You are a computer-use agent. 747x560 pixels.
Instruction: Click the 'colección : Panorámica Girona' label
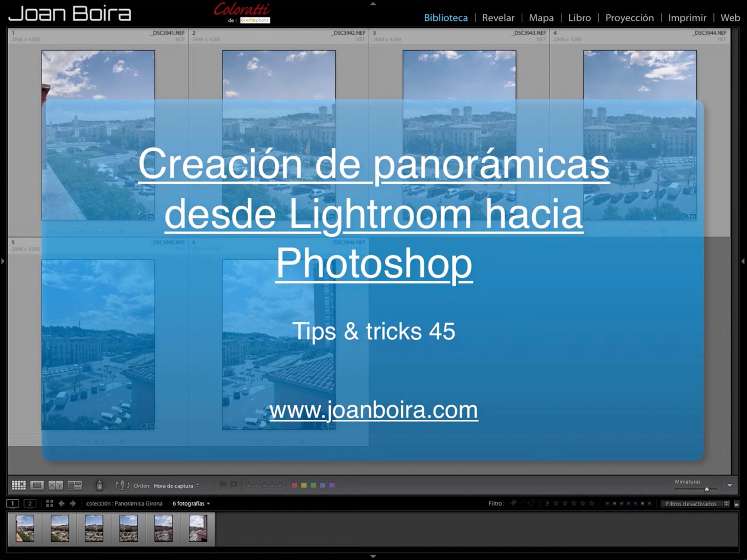124,503
